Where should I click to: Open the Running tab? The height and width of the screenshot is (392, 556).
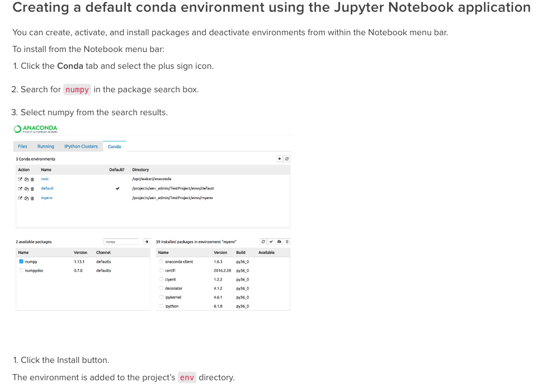45,146
